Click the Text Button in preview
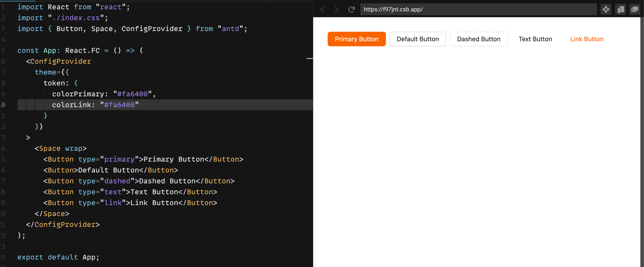 tap(535, 39)
